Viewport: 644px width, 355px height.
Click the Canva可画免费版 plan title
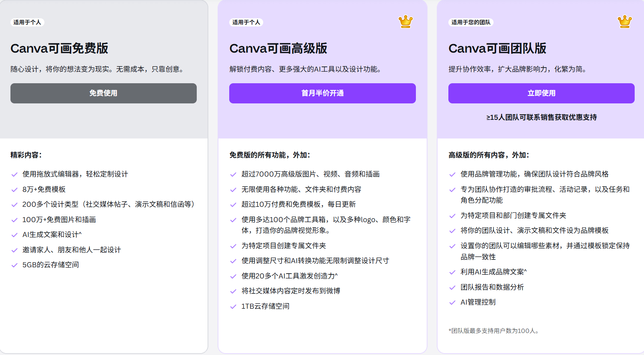pyautogui.click(x=60, y=48)
